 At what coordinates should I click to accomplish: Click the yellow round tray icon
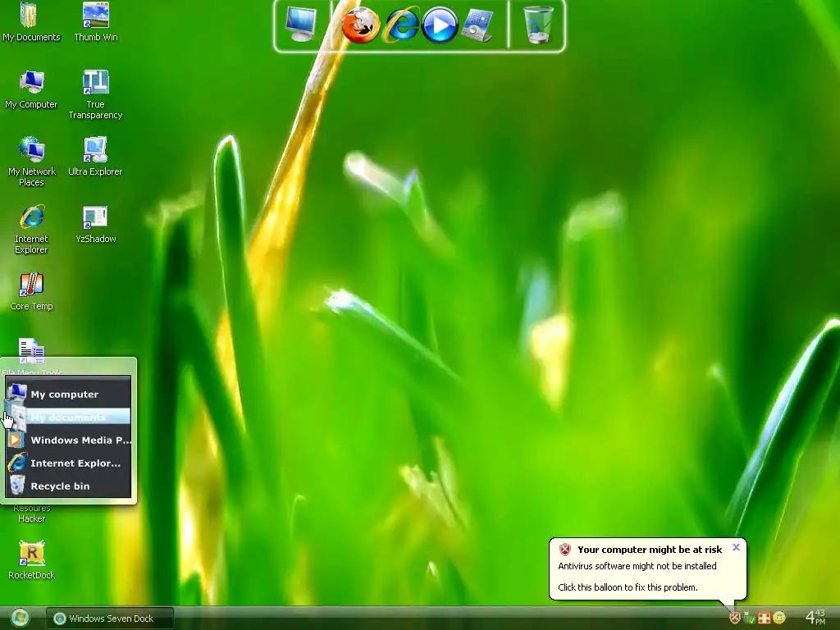(x=779, y=619)
